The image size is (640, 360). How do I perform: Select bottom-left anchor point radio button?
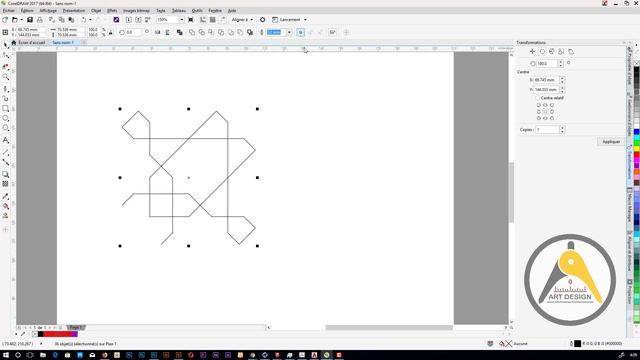(538, 118)
